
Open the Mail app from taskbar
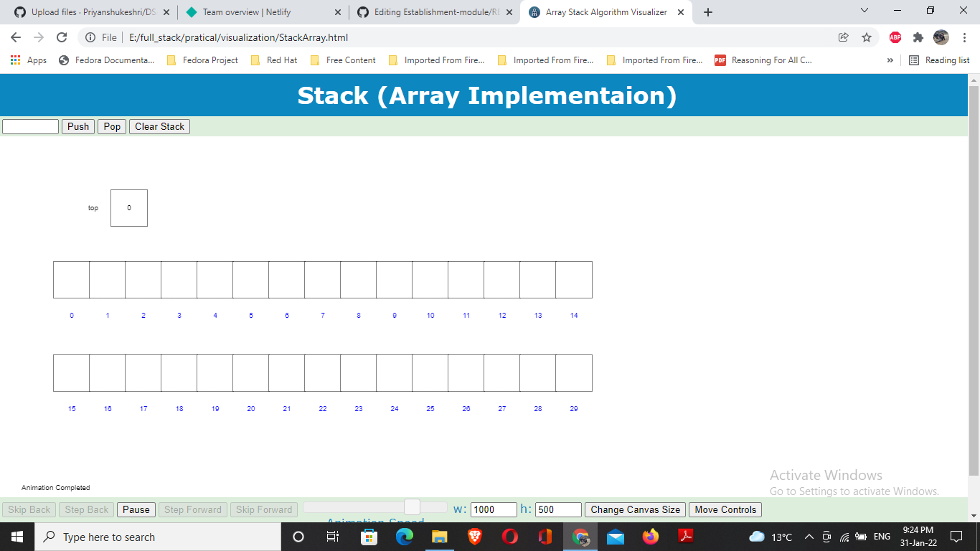coord(616,537)
